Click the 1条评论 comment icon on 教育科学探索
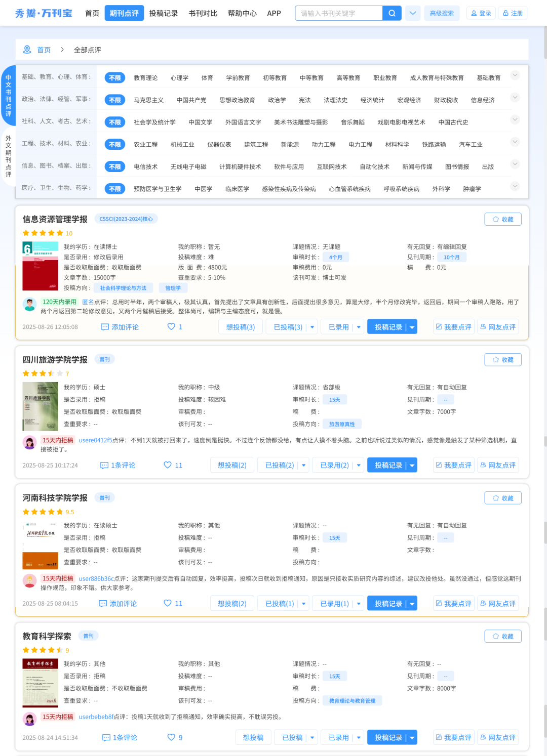Screen dimensions: 547x756 [x=106, y=738]
